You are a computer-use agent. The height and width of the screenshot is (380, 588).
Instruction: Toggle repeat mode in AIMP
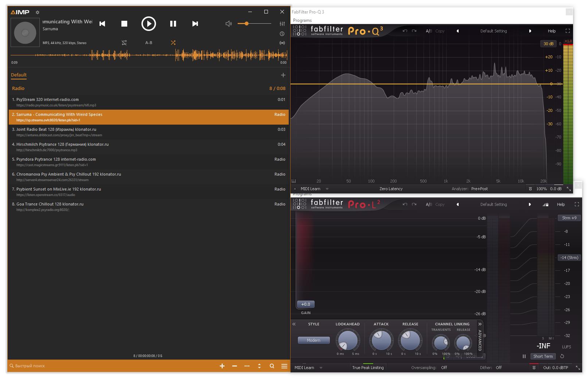124,43
